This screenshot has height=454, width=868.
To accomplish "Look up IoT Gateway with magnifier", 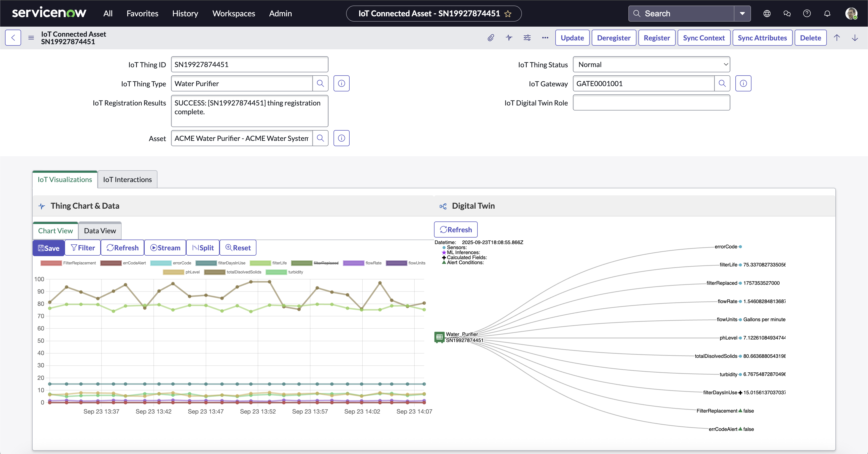I will tap(722, 84).
